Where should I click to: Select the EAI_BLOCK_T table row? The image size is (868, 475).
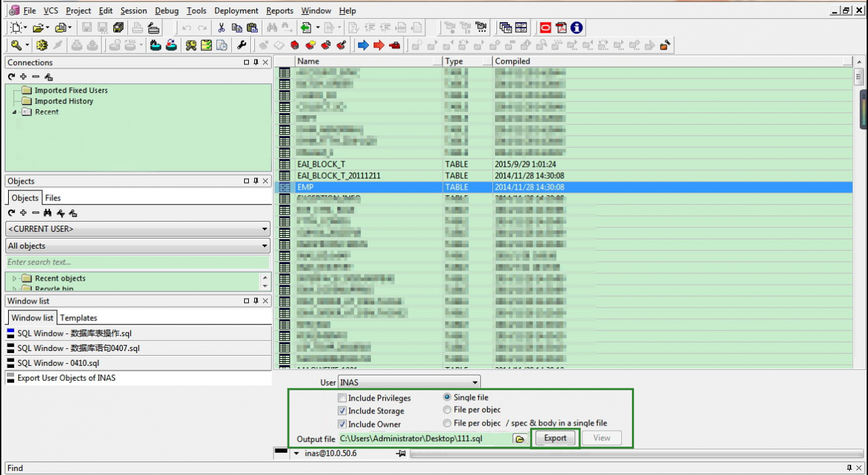[x=564, y=164]
